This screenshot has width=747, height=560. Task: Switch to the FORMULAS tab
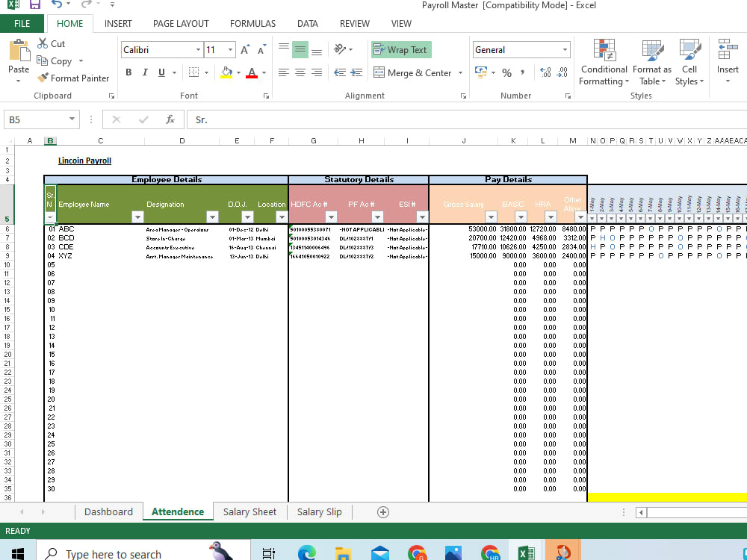coord(253,24)
